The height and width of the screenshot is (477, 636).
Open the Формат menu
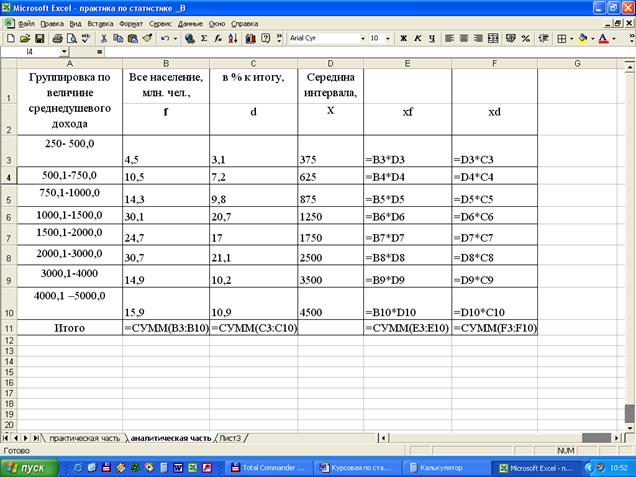coord(130,22)
